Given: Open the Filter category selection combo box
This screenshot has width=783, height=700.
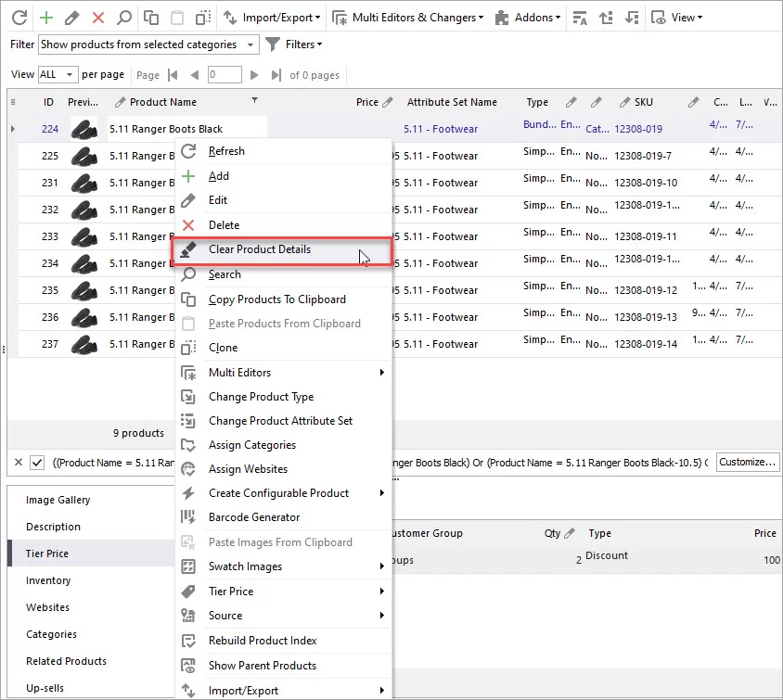Looking at the screenshot, I should point(148,45).
